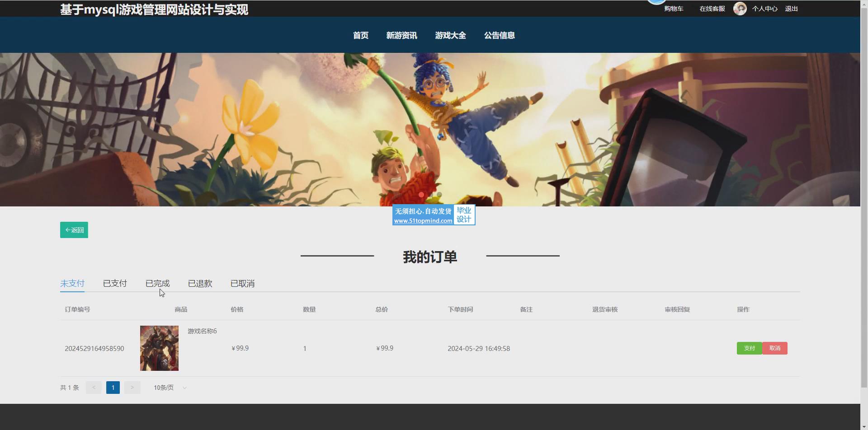Select page 1 in pagination
This screenshot has height=430, width=868.
pos(113,388)
